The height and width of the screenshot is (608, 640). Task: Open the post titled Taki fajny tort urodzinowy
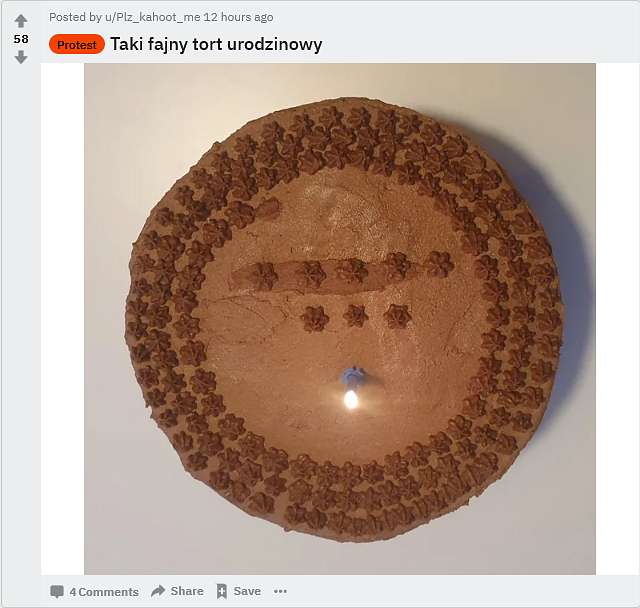216,44
